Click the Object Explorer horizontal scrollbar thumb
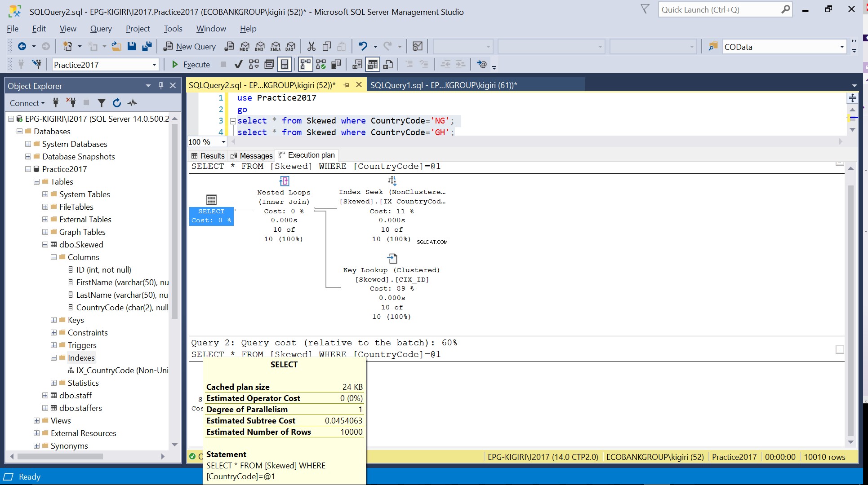868x485 pixels. pos(60,456)
